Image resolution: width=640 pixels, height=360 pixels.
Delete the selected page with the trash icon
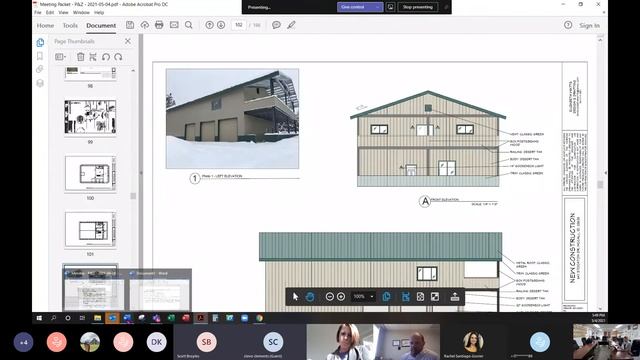(x=80, y=57)
